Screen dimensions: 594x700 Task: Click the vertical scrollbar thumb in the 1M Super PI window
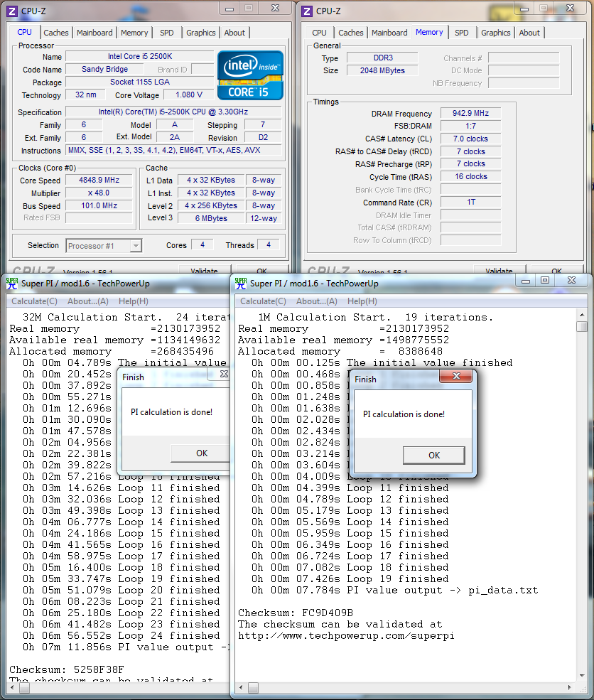click(581, 326)
